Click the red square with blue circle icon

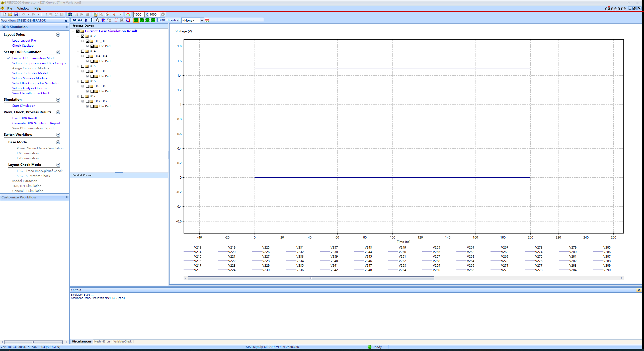point(128,20)
